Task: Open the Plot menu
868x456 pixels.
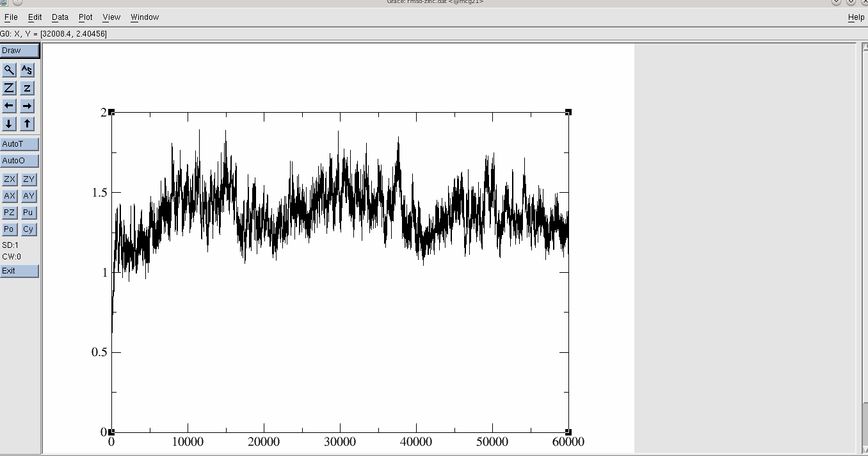Action: pos(85,17)
